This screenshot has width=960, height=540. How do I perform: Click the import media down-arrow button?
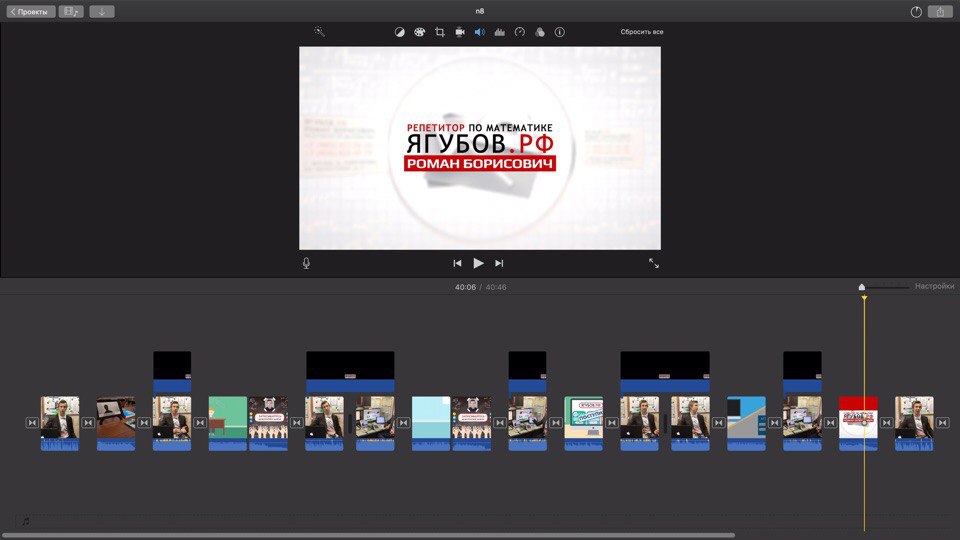(102, 12)
